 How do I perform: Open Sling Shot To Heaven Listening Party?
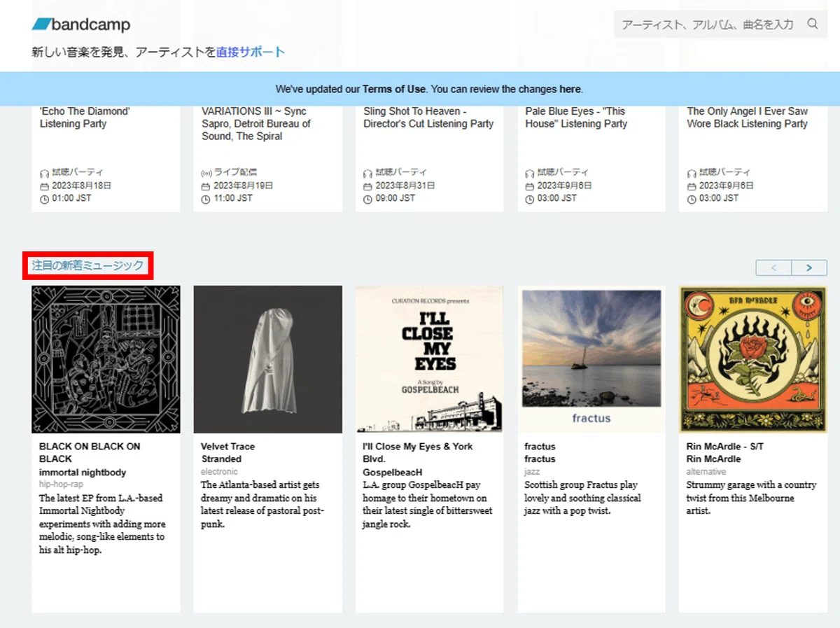pos(428,118)
